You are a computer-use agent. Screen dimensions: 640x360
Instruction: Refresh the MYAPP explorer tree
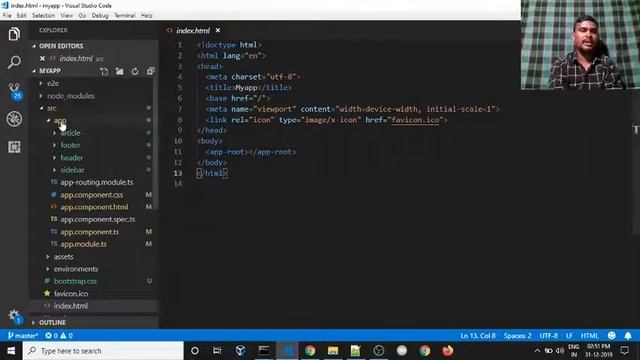(135, 71)
